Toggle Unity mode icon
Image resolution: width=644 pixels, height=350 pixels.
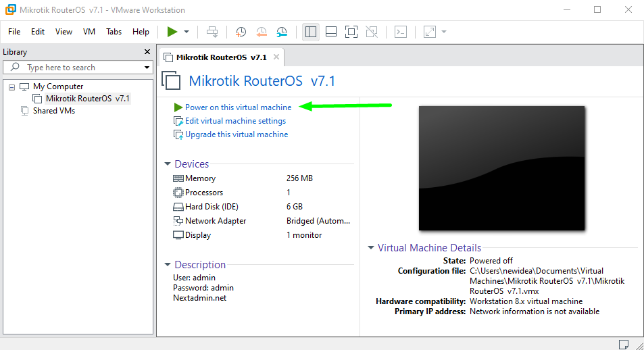point(372,32)
